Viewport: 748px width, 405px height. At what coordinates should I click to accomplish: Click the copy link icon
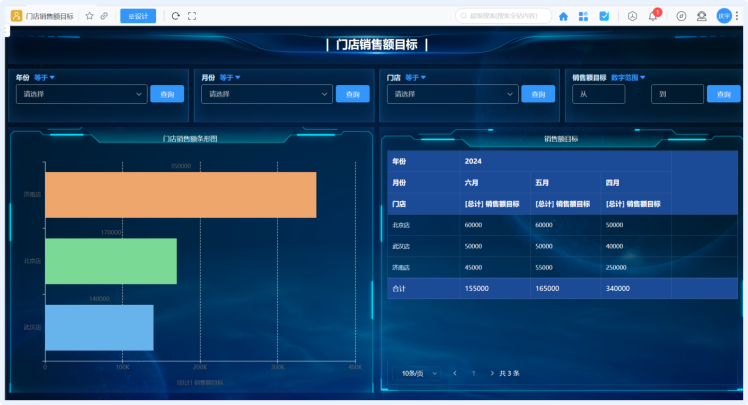coord(104,16)
